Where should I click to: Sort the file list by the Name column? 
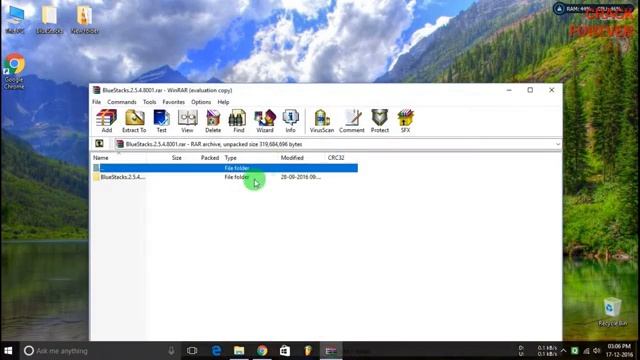[x=101, y=158]
